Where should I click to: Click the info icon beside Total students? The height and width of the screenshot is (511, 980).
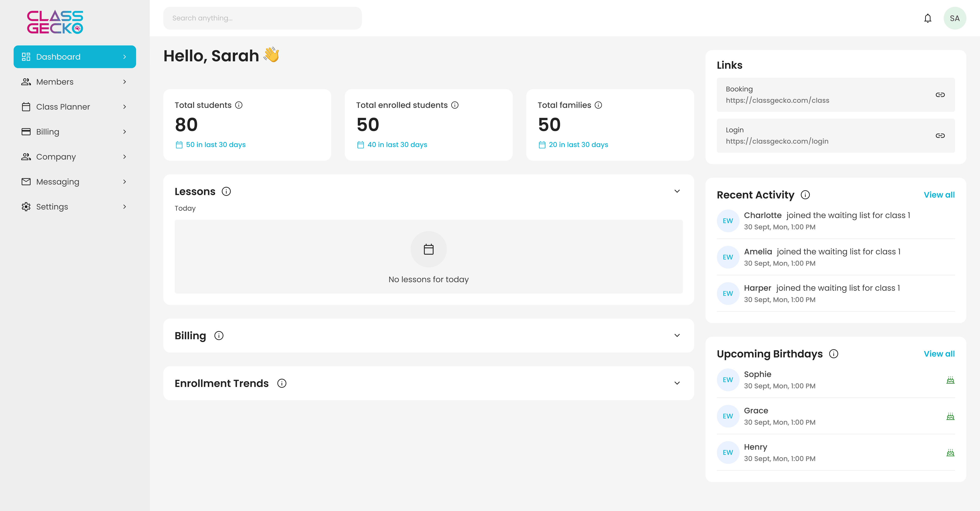239,105
